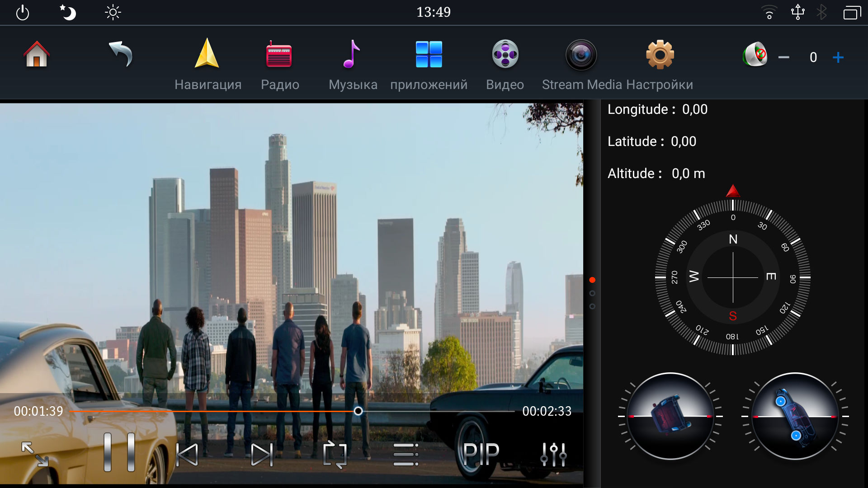Click the volume value 0

(x=813, y=57)
